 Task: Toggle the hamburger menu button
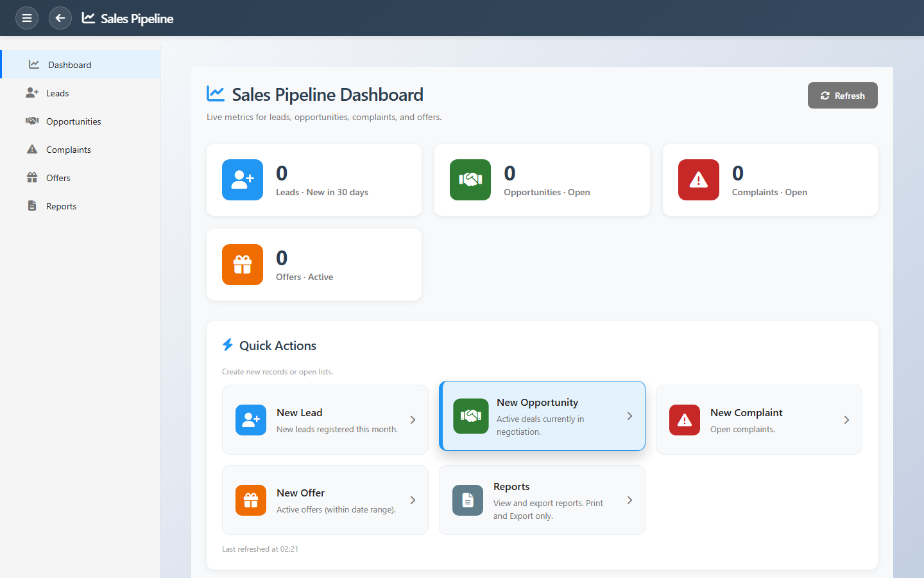27,18
